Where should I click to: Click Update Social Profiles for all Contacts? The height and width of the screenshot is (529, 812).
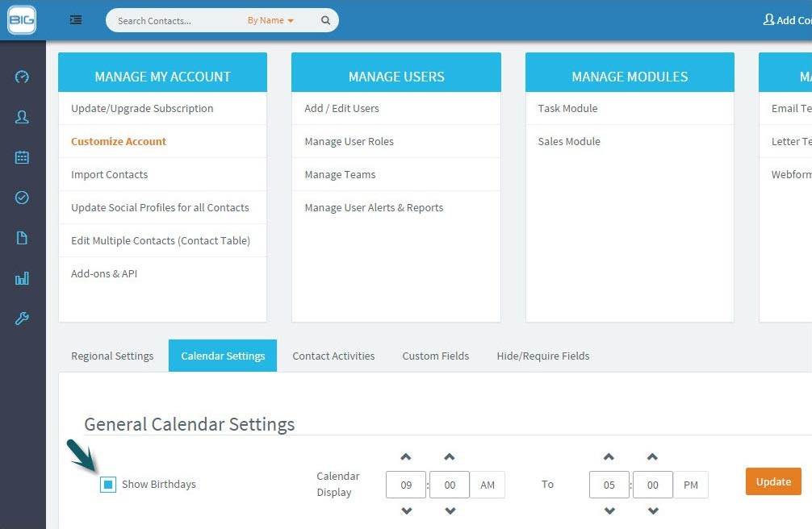click(x=160, y=207)
